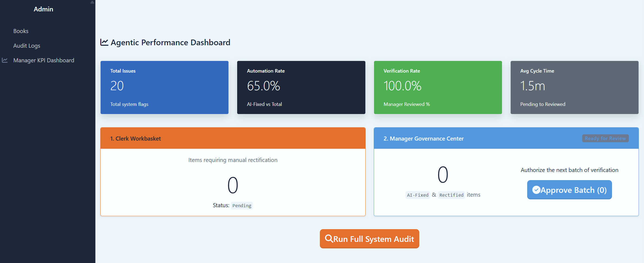Click the 20 total issues value

tap(117, 86)
